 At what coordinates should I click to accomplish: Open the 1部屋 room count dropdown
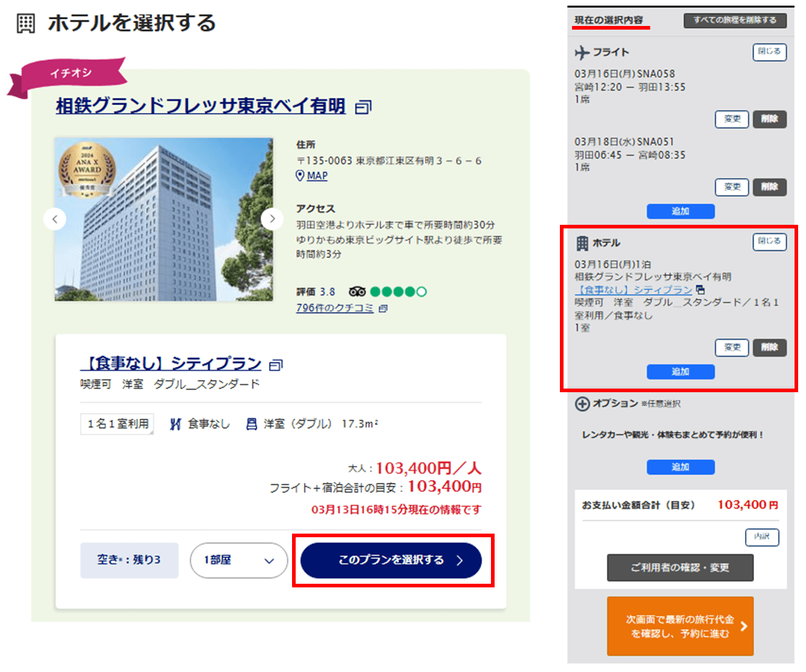click(x=239, y=560)
